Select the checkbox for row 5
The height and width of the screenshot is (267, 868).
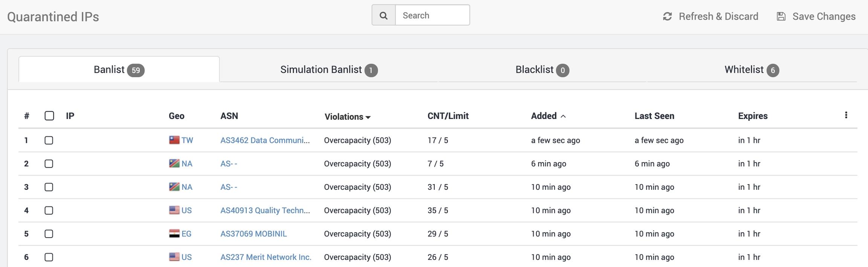tap(49, 234)
